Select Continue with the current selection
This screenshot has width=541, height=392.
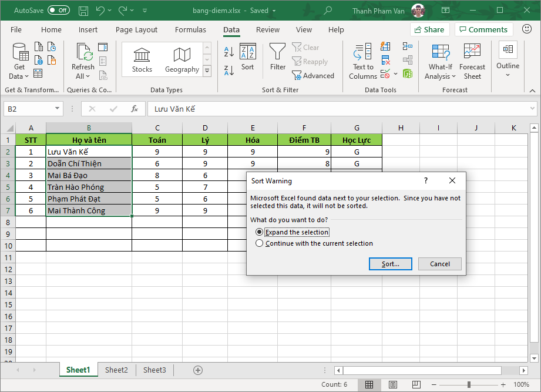pyautogui.click(x=314, y=243)
